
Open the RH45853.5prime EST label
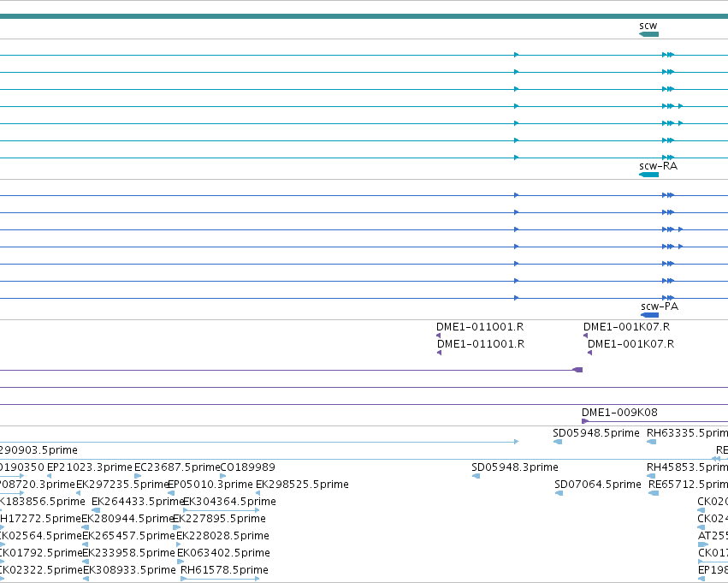click(687, 467)
